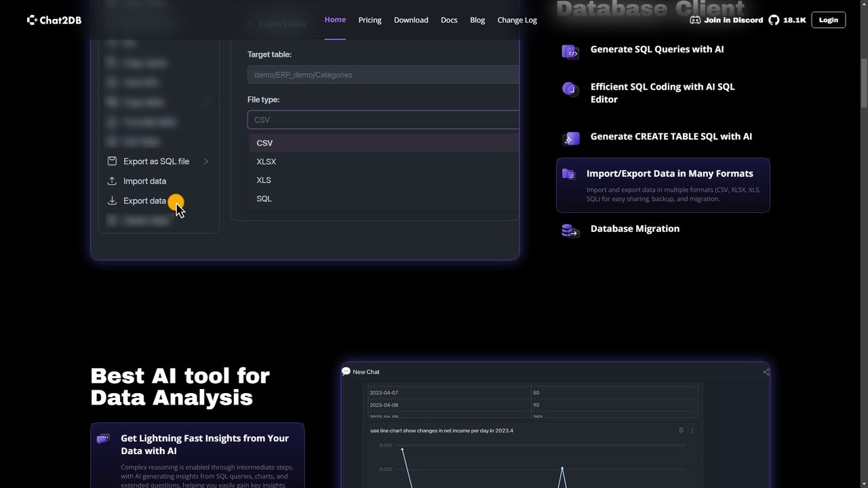This screenshot has height=488, width=868.
Task: Click the Export as SQL file save icon
Action: point(112,161)
